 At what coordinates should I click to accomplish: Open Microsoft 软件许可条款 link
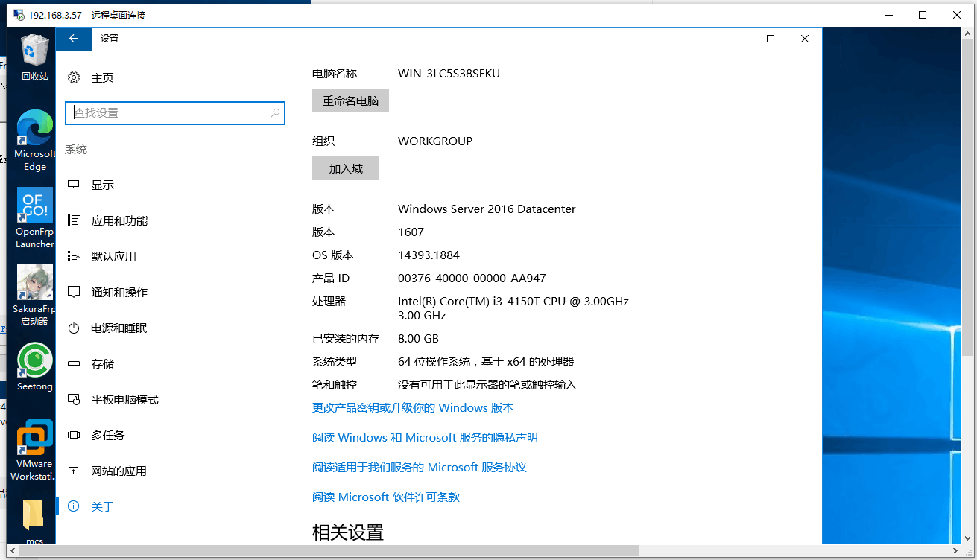coord(386,497)
